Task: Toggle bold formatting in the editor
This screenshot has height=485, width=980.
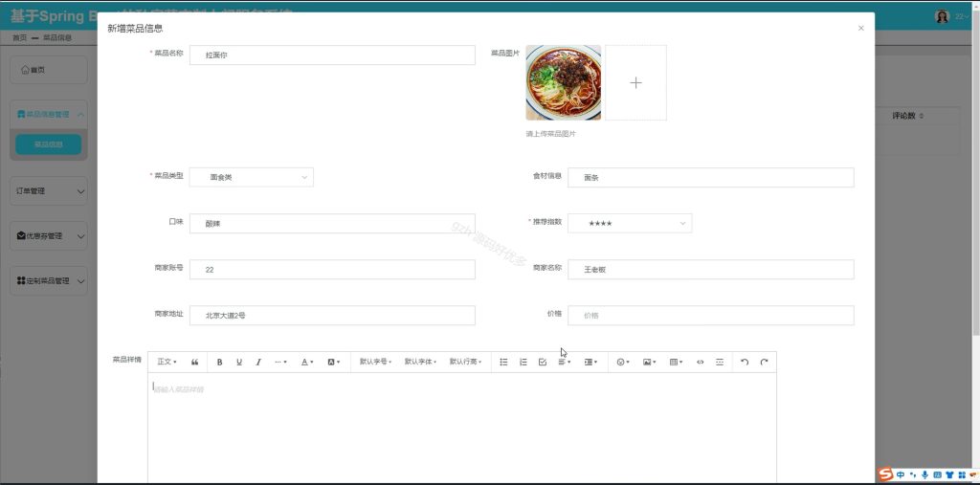Action: point(219,362)
